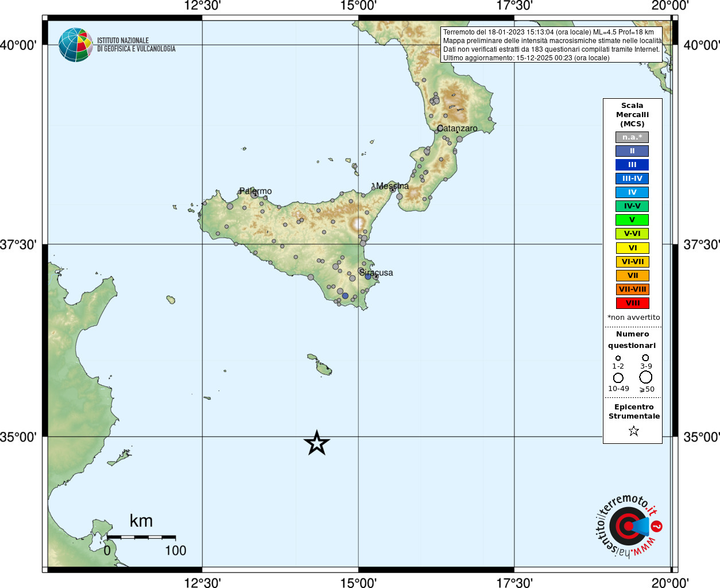Click the epicenter star in the legend
The height and width of the screenshot is (588, 720).
pyautogui.click(x=633, y=431)
